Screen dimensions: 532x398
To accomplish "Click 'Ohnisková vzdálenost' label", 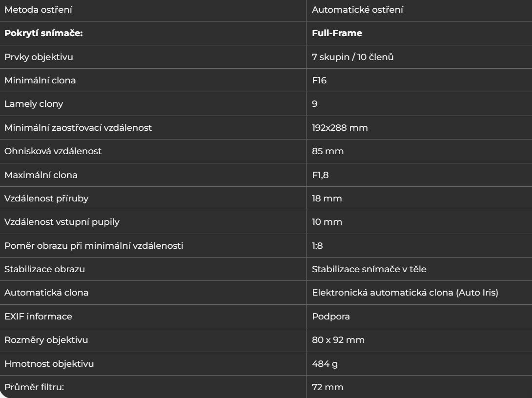I will click(53, 151).
